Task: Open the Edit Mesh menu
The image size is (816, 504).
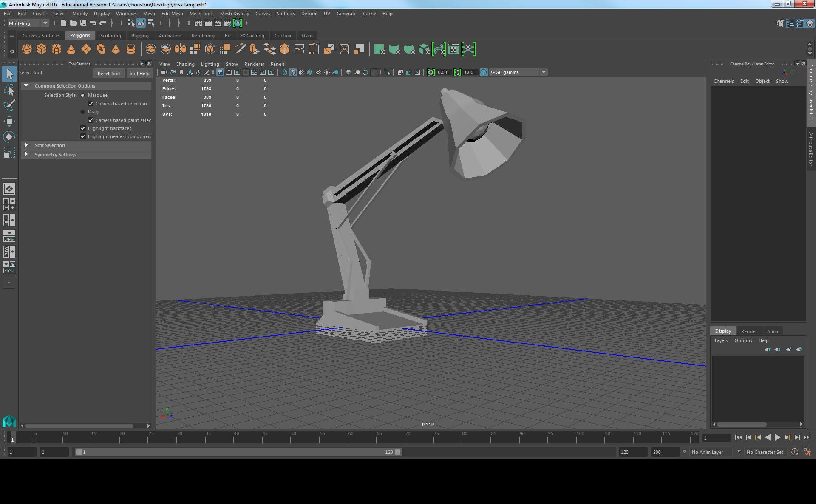Action: pos(172,14)
